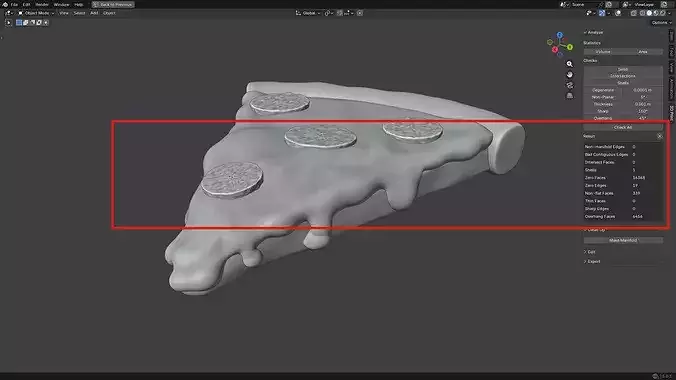
Task: Click the Check All button
Action: pos(623,127)
